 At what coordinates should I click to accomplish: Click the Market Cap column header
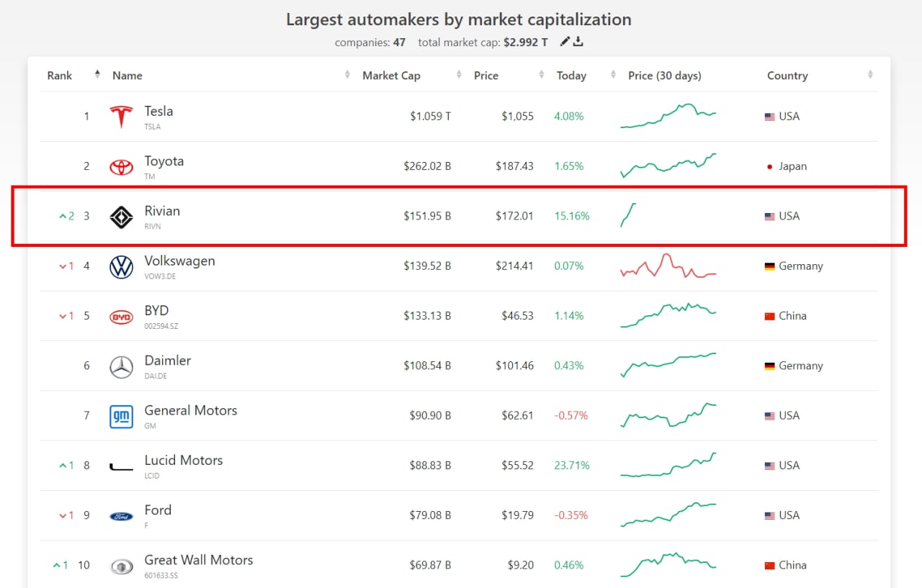click(x=391, y=76)
